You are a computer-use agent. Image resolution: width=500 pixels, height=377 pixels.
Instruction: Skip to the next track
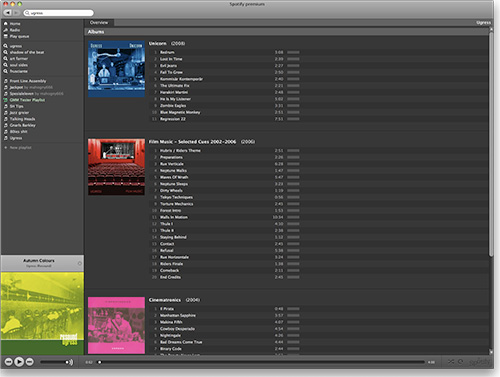pos(30,362)
